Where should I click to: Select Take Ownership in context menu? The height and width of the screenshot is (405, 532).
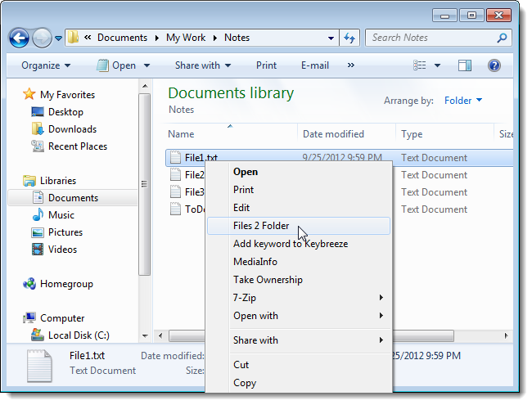point(268,280)
